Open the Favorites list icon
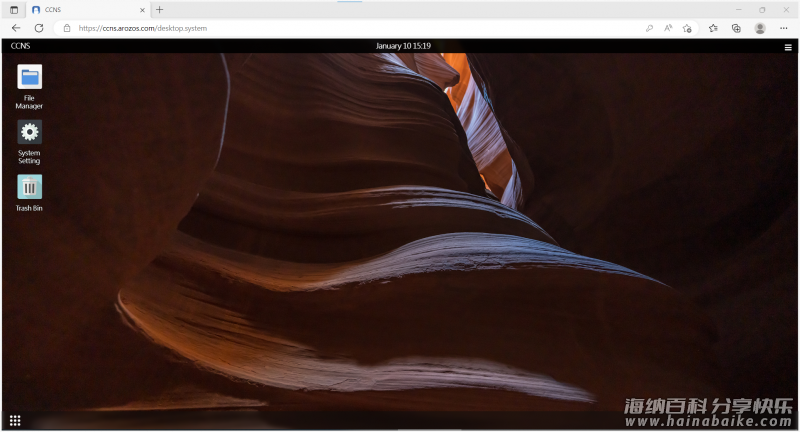The width and height of the screenshot is (800, 432). (x=713, y=28)
